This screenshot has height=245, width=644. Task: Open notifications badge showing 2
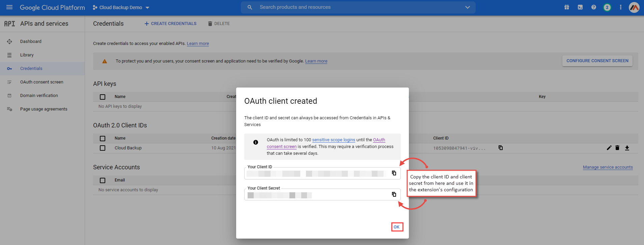607,7
